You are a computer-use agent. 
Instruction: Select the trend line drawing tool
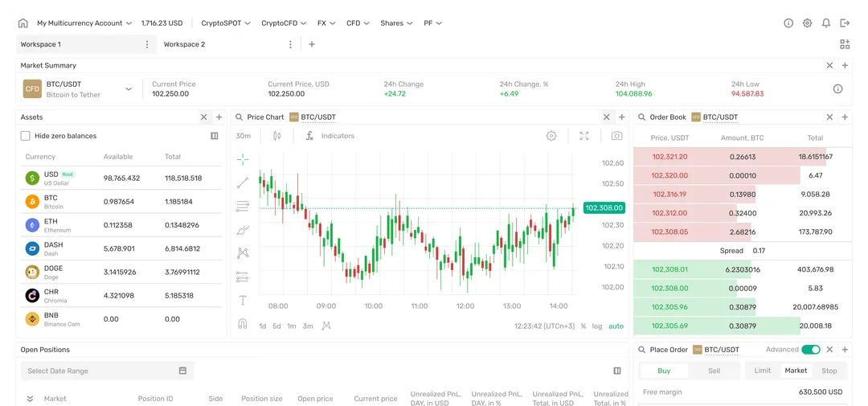point(243,182)
